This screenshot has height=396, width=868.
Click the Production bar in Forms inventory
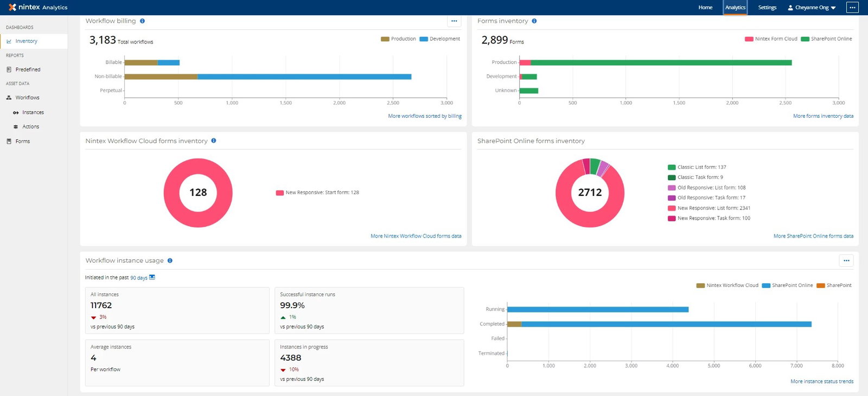[655, 62]
